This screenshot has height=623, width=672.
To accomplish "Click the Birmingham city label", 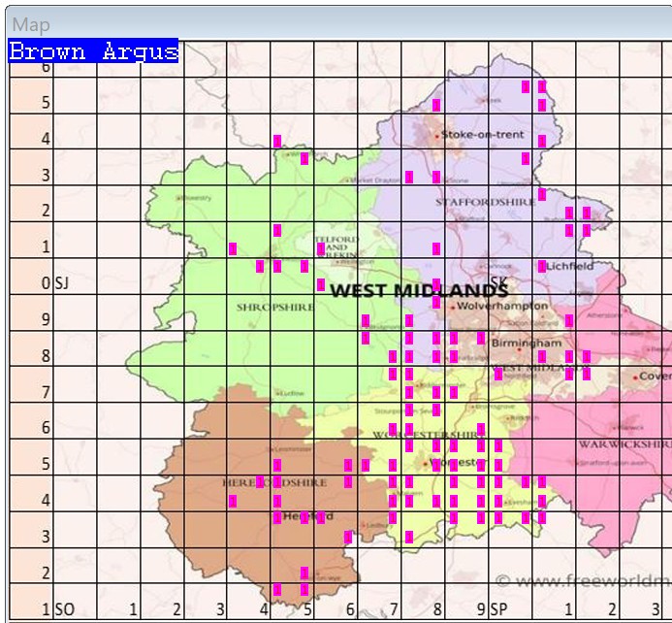I will point(527,344).
